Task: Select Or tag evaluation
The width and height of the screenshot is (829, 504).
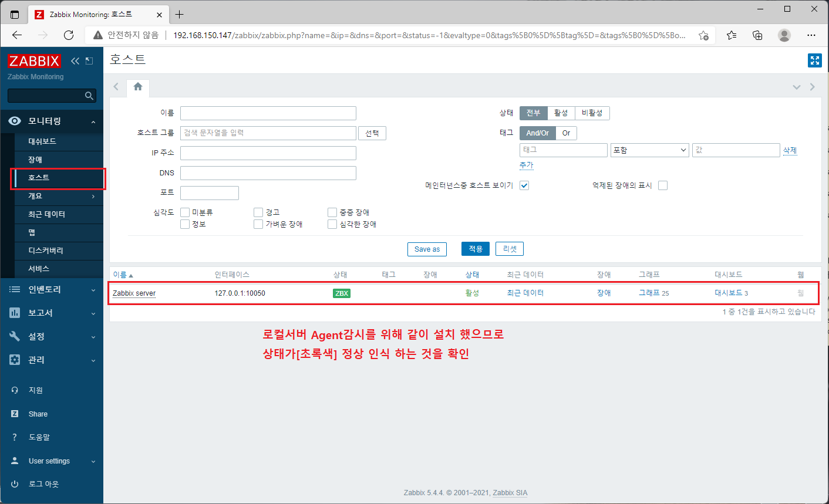Action: click(x=566, y=133)
